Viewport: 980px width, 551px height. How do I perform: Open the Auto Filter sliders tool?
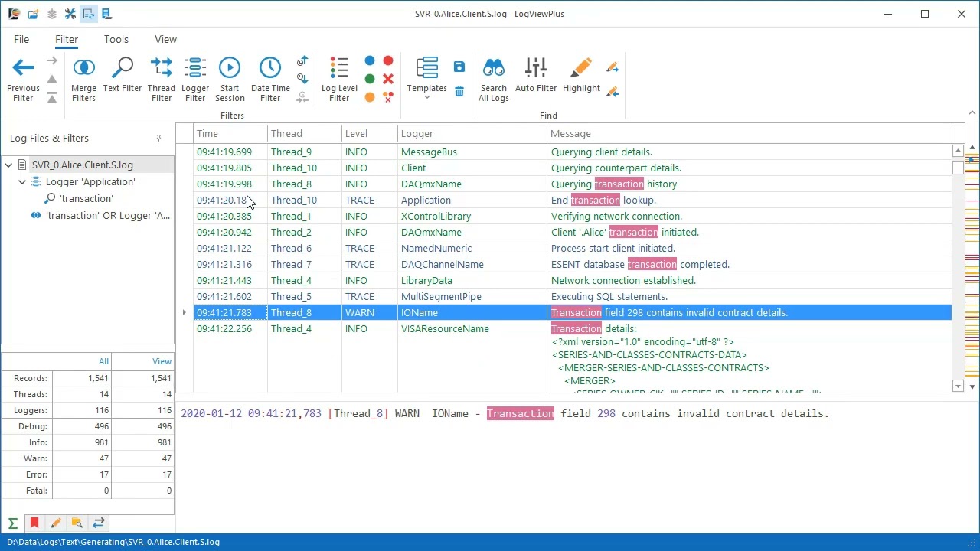tap(536, 75)
